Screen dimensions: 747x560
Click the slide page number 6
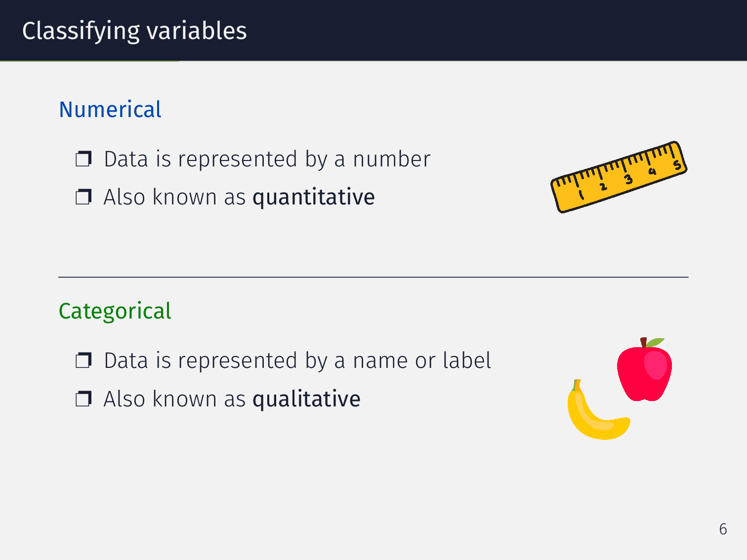click(x=723, y=529)
